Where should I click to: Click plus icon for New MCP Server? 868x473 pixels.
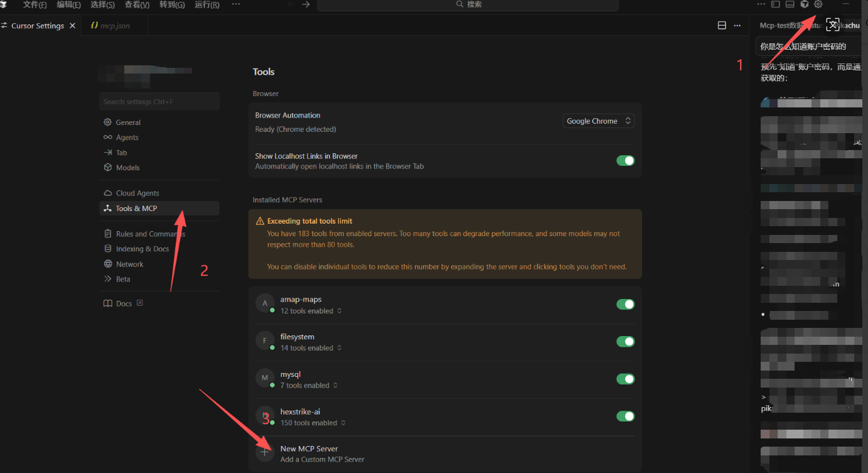[x=265, y=452]
